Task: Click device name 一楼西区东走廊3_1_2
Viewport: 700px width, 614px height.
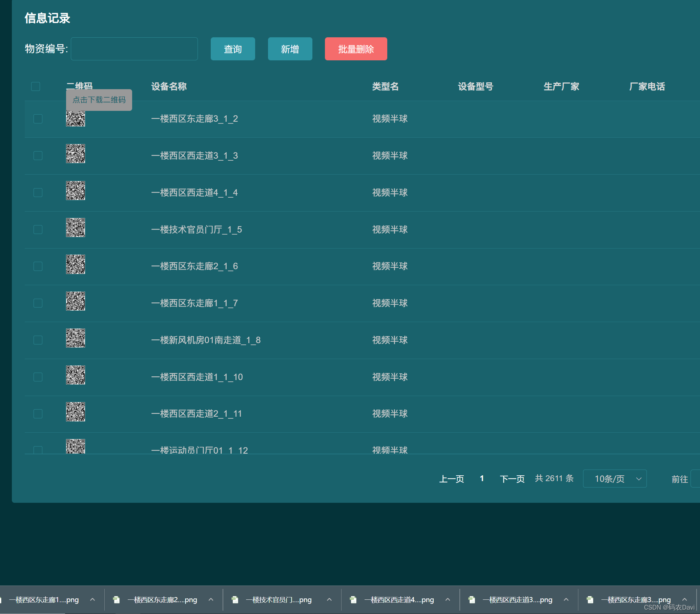Action: (x=194, y=119)
